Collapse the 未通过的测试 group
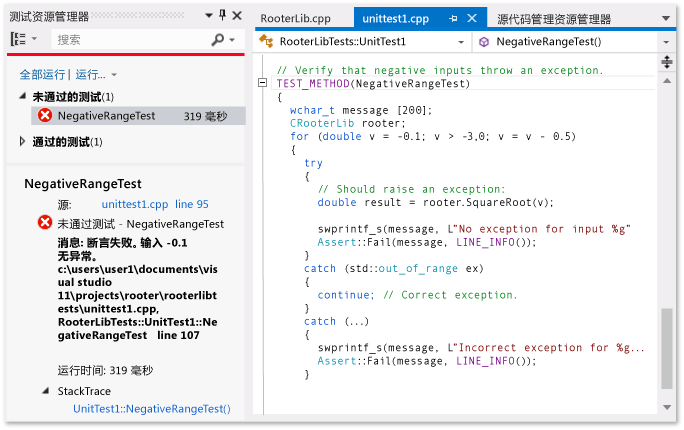Screen dimensions: 684x430 [x=24, y=96]
